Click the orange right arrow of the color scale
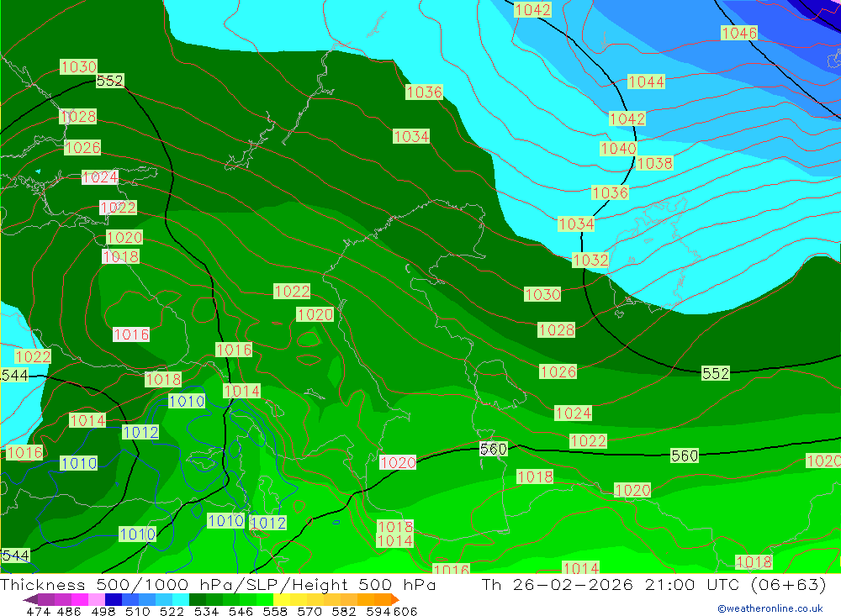This screenshot has height=616, width=841. 394,600
